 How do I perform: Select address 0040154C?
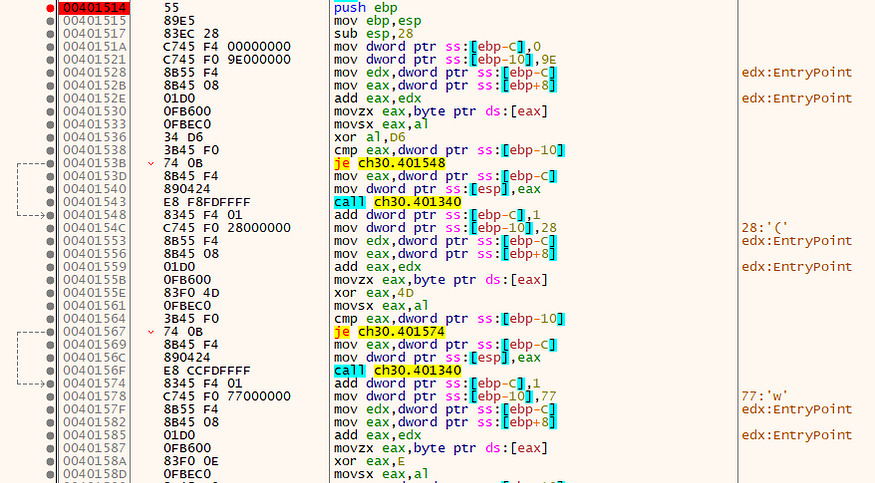coord(94,228)
